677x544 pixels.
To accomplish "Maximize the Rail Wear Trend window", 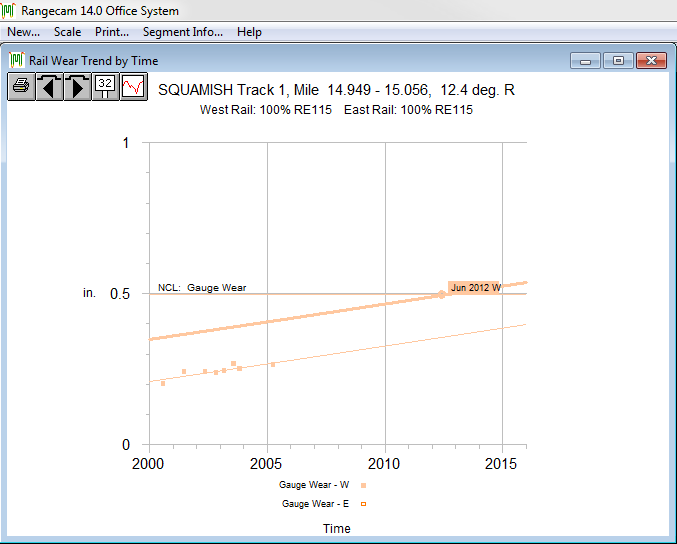I will (618, 61).
